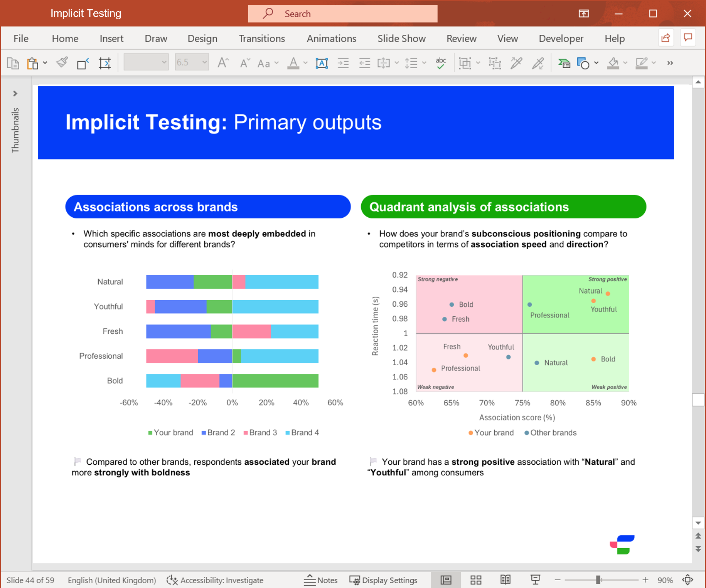Click the increase indent icon
Viewport: 706px width, 588px height.
click(343, 63)
